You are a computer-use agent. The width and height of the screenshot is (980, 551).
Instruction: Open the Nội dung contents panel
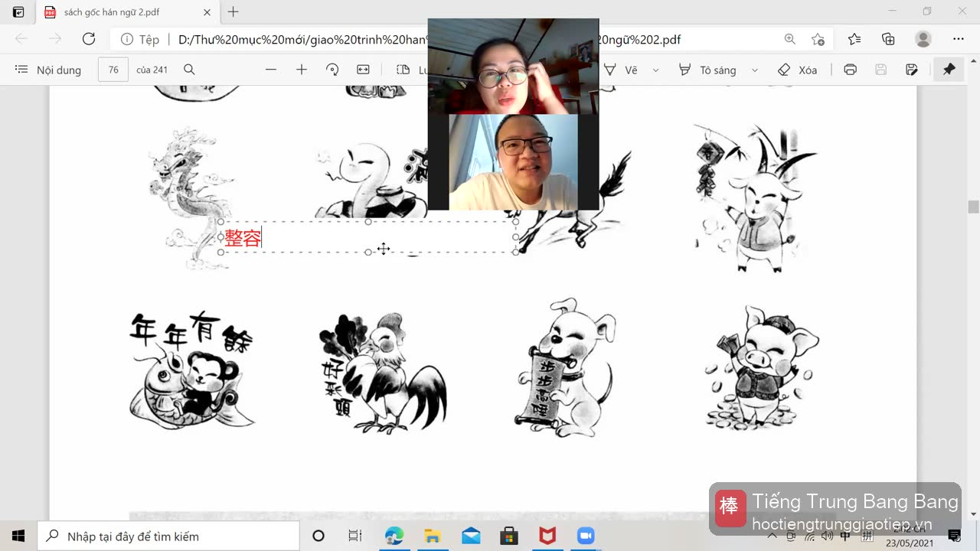point(47,70)
